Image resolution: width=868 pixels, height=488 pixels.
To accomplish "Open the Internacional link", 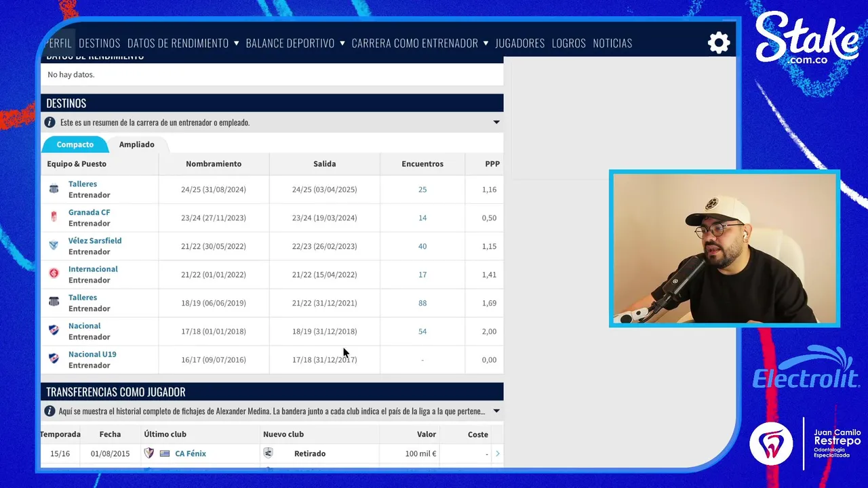I will (93, 269).
